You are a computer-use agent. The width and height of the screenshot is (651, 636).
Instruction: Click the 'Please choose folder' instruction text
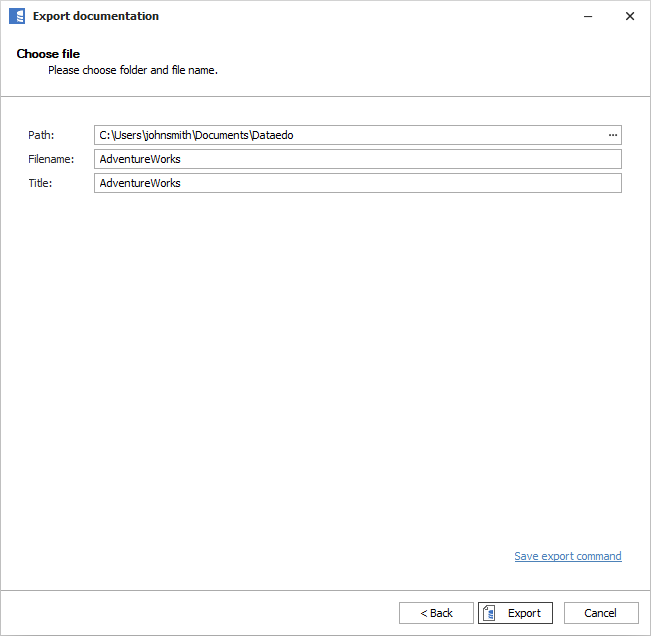point(132,70)
